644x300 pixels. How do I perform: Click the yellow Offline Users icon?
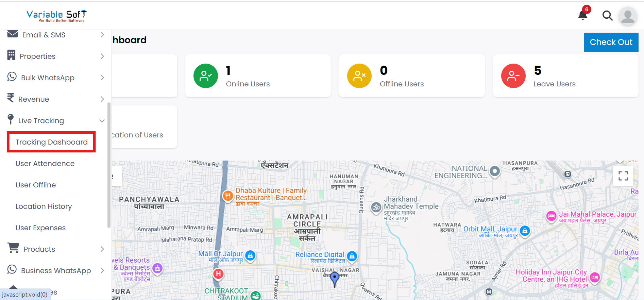click(359, 76)
